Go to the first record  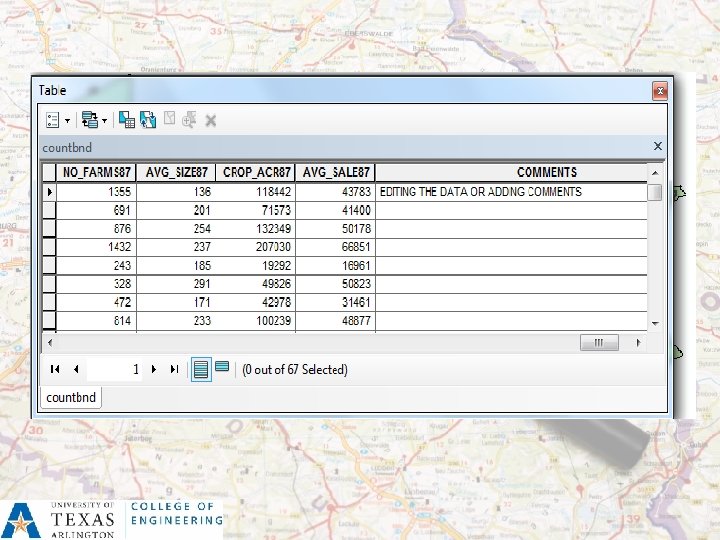tap(55, 369)
